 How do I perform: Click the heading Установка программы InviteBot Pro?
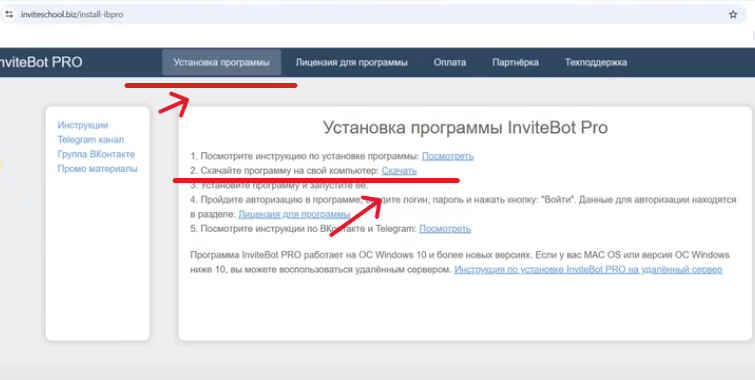coord(465,128)
